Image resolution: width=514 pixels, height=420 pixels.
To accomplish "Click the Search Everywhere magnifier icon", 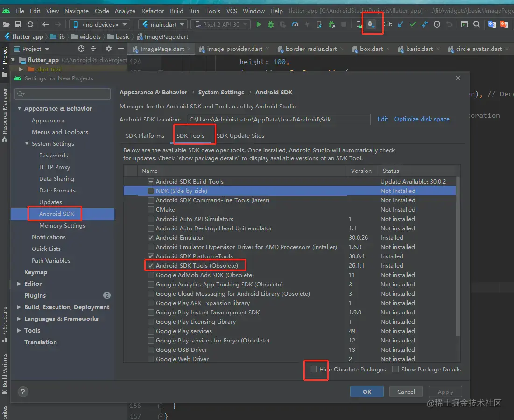I will coord(477,24).
